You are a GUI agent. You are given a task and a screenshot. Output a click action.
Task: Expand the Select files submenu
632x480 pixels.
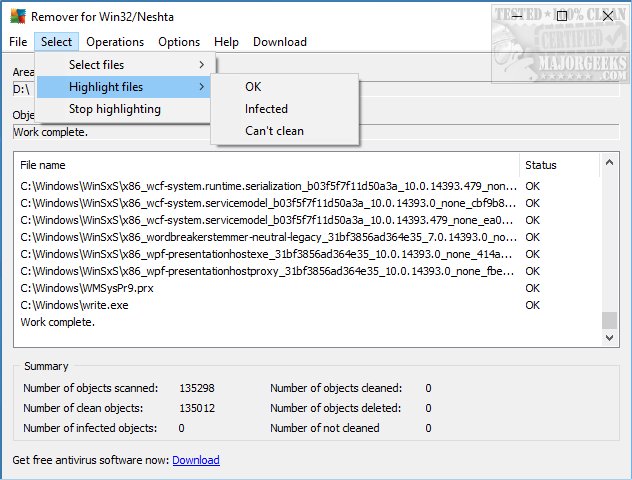coord(123,65)
